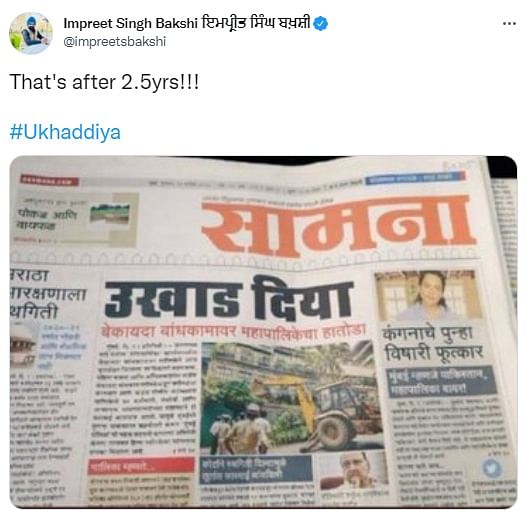527x518 pixels.
Task: Click the yellow bulldozer photo in the newspaper
Action: pyautogui.click(x=291, y=398)
